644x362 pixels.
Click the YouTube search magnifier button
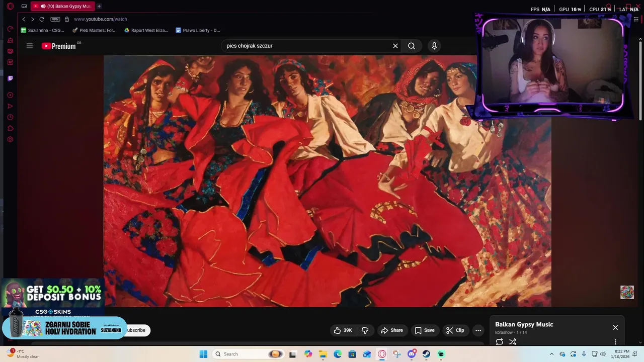(x=412, y=46)
